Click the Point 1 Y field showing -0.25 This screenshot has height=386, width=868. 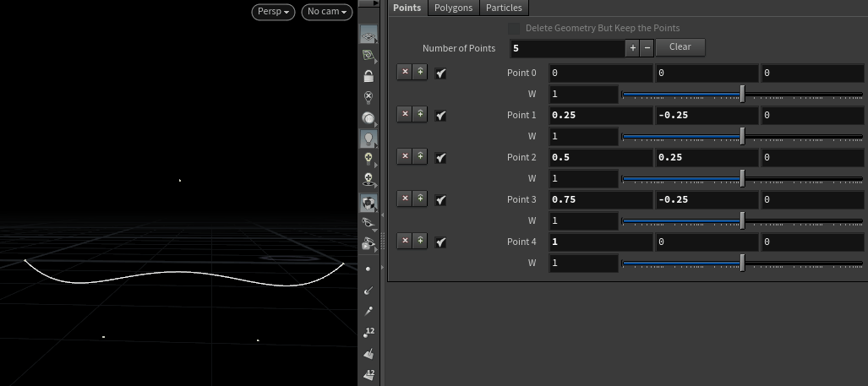[707, 115]
